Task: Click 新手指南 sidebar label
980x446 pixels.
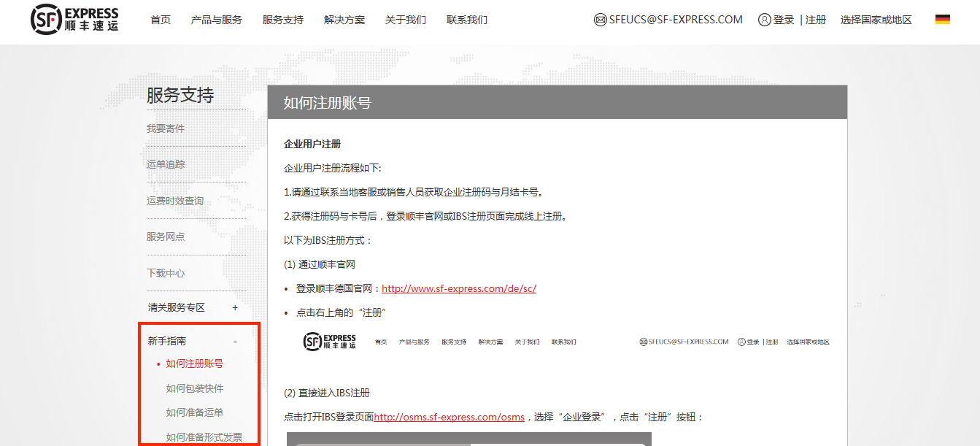Action: tap(167, 341)
